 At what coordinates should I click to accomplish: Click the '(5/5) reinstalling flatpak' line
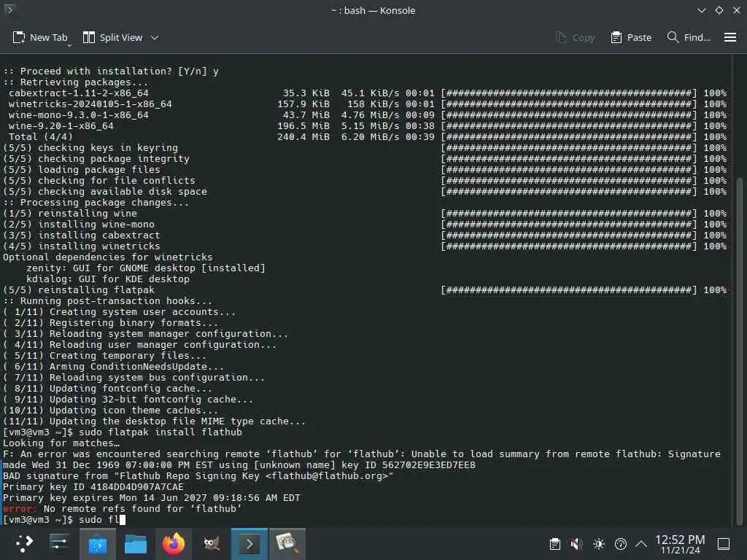(79, 289)
